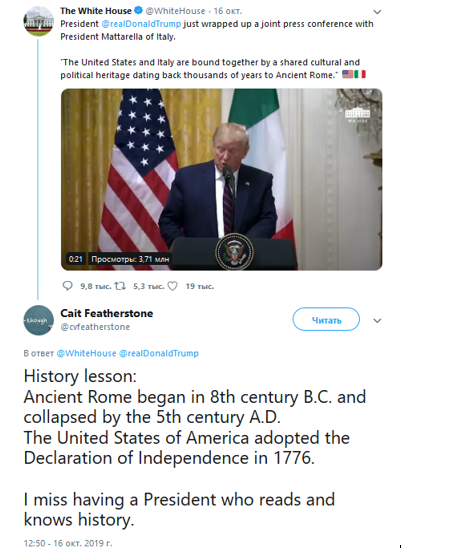This screenshot has height=548, width=461.
Task: Click the reply speech bubble icon
Action: click(x=67, y=286)
